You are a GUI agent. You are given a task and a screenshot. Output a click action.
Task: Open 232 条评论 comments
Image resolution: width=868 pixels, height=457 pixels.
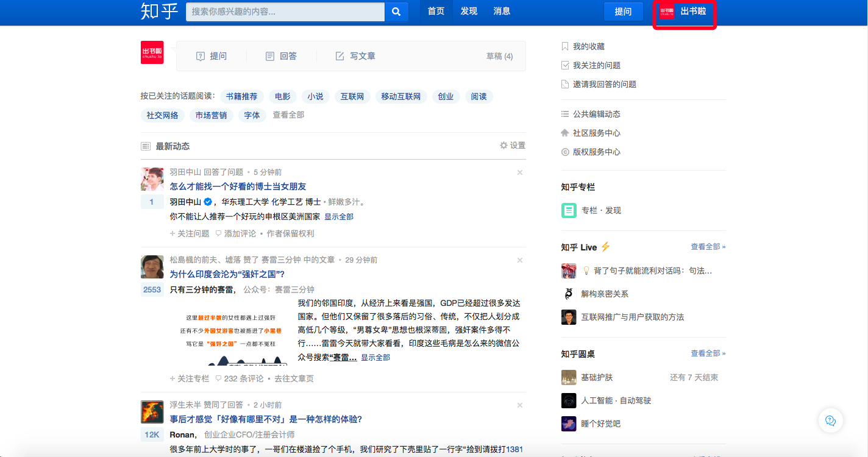point(240,378)
